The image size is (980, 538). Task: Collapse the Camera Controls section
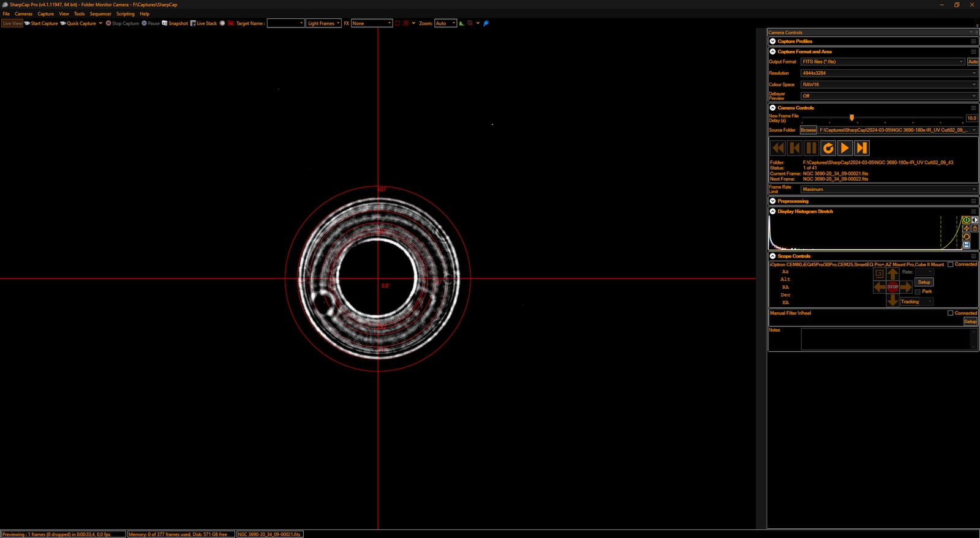773,108
